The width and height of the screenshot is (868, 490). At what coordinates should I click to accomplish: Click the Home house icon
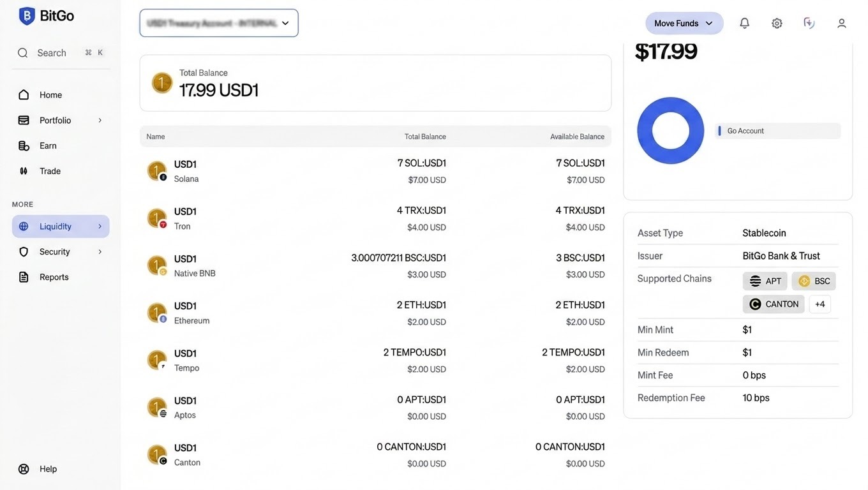tap(24, 94)
